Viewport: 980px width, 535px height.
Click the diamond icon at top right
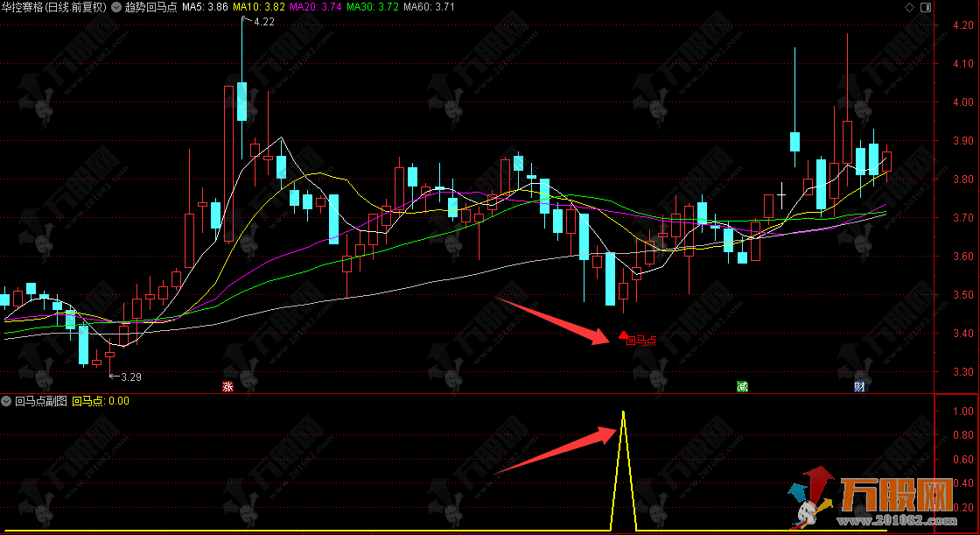[x=909, y=8]
